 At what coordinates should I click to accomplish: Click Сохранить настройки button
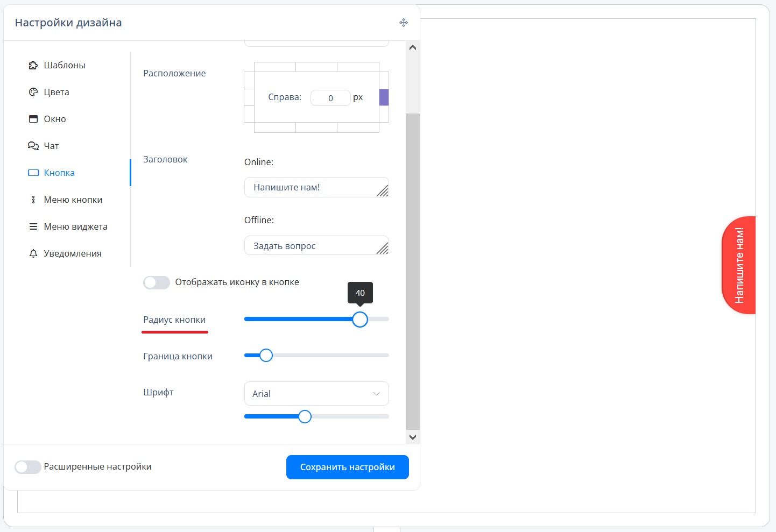point(347,467)
